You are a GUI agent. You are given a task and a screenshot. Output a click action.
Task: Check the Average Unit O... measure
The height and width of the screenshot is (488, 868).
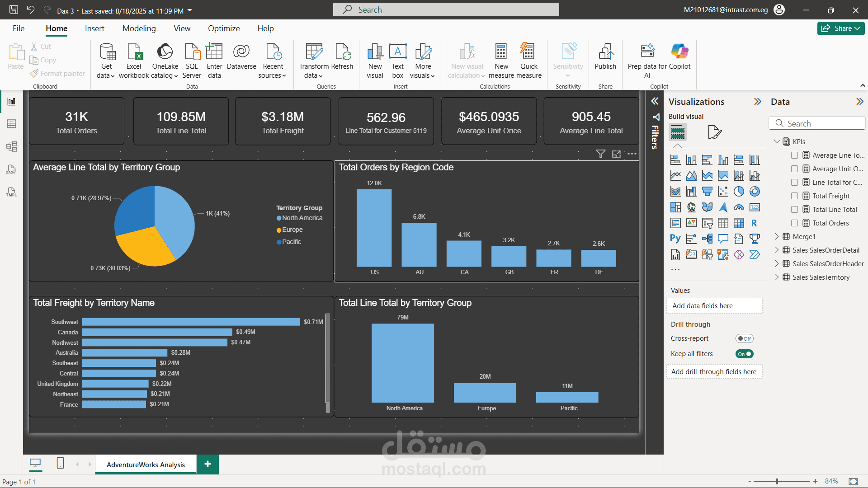click(x=794, y=169)
